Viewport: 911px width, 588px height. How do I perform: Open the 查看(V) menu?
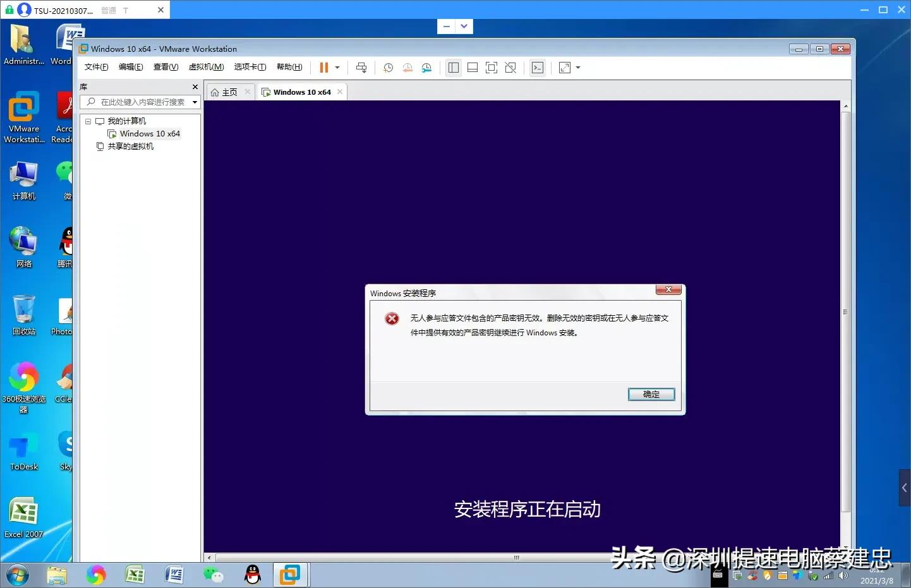click(x=166, y=67)
